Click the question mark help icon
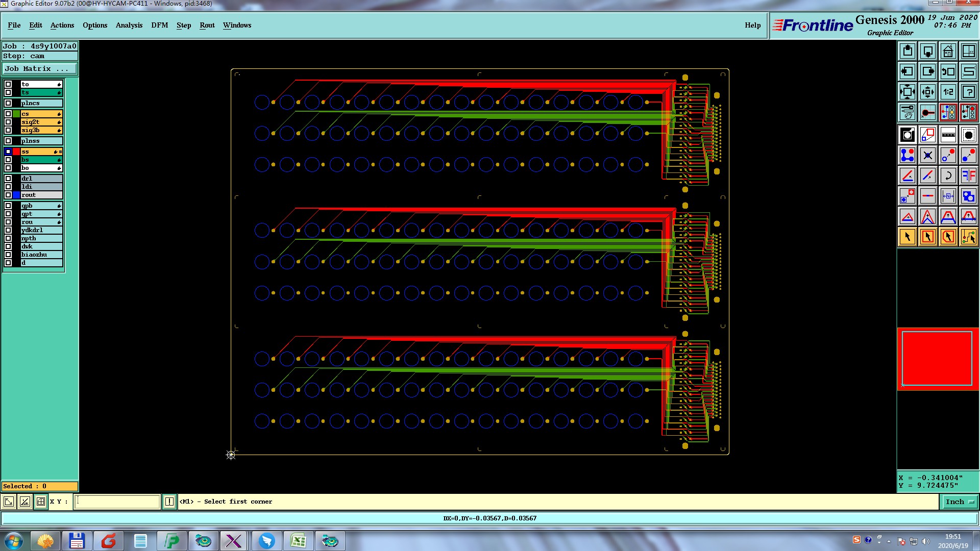The width and height of the screenshot is (980, 551). click(x=968, y=92)
